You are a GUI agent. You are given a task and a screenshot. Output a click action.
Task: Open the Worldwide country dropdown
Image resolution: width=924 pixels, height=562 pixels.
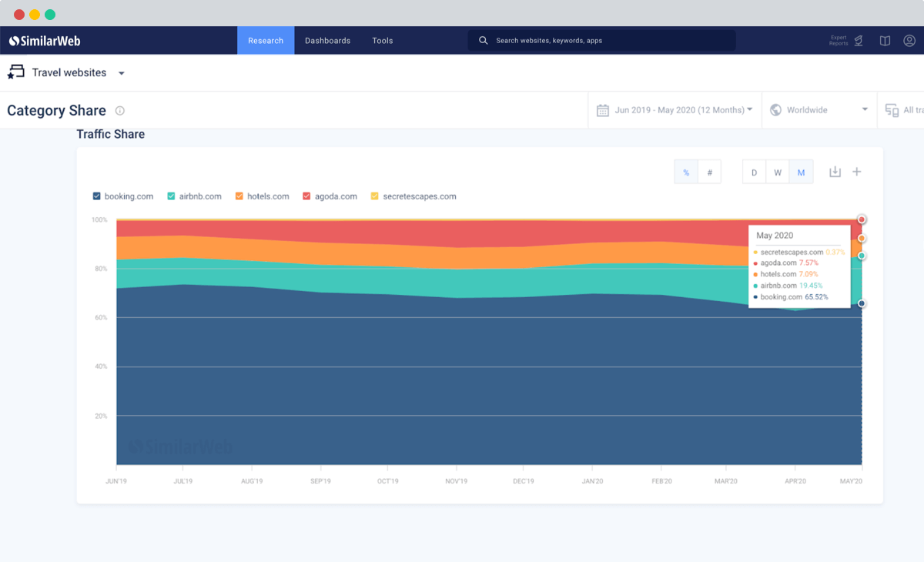pos(819,110)
